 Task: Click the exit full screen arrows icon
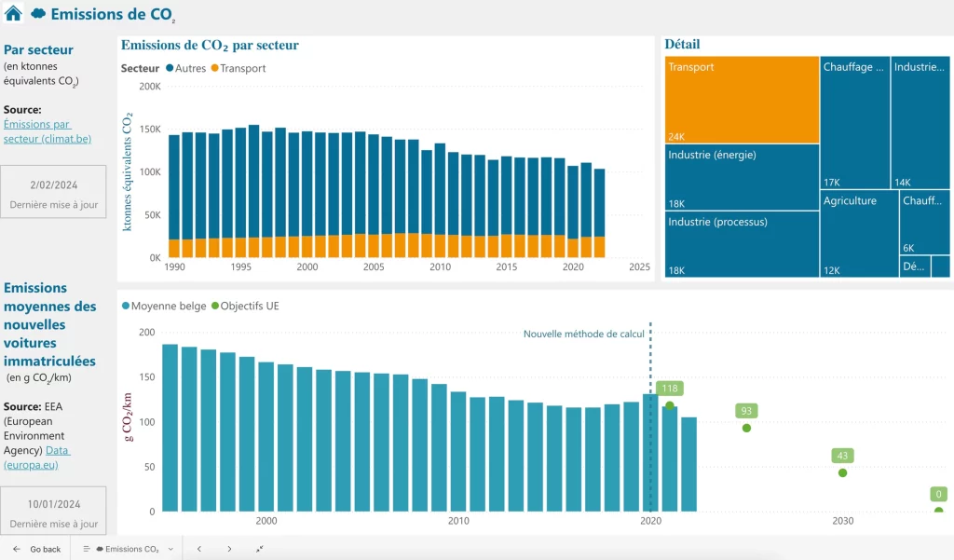pos(259,549)
